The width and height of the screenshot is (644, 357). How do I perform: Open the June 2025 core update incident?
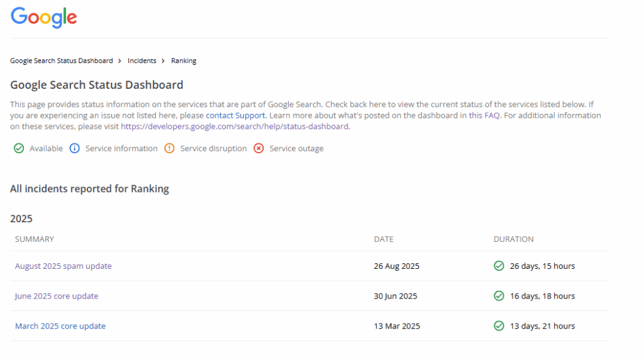coord(57,296)
